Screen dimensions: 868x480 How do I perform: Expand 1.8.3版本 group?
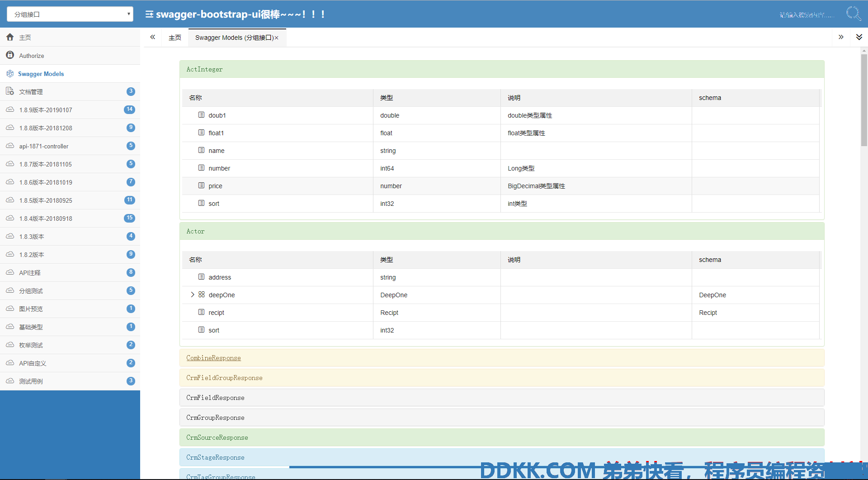[x=70, y=237]
